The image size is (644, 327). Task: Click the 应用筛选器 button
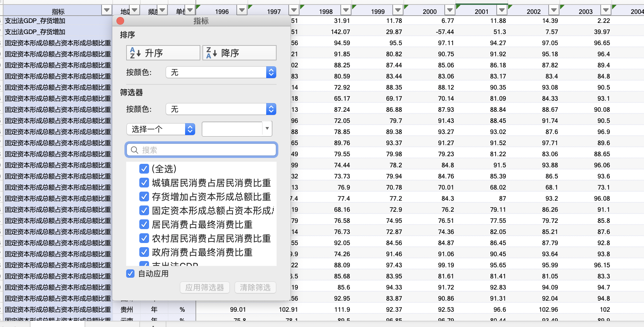pyautogui.click(x=204, y=287)
